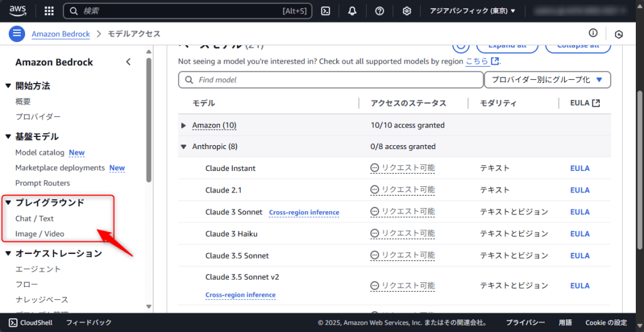This screenshot has width=644, height=332.
Task: Click the request status icon for Claude 3.5 Sonnet
Action: pos(374,255)
